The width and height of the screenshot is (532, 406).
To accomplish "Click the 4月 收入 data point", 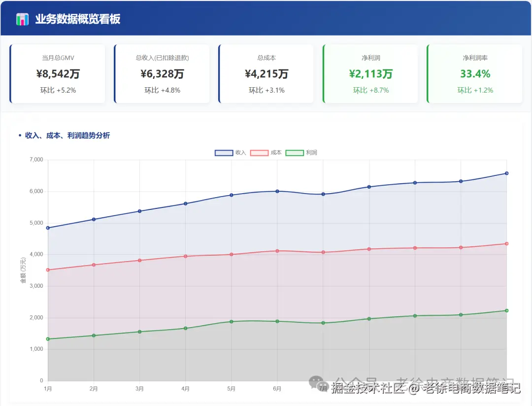I will 185,203.
